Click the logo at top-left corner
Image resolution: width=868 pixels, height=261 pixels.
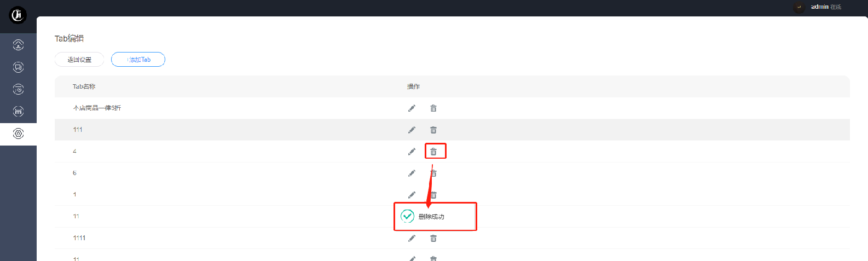[x=18, y=15]
